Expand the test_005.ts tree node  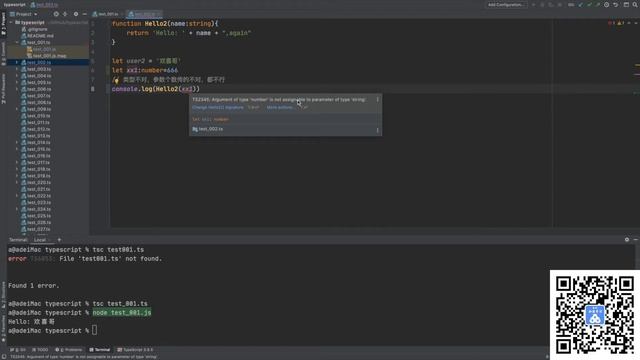(x=17, y=82)
